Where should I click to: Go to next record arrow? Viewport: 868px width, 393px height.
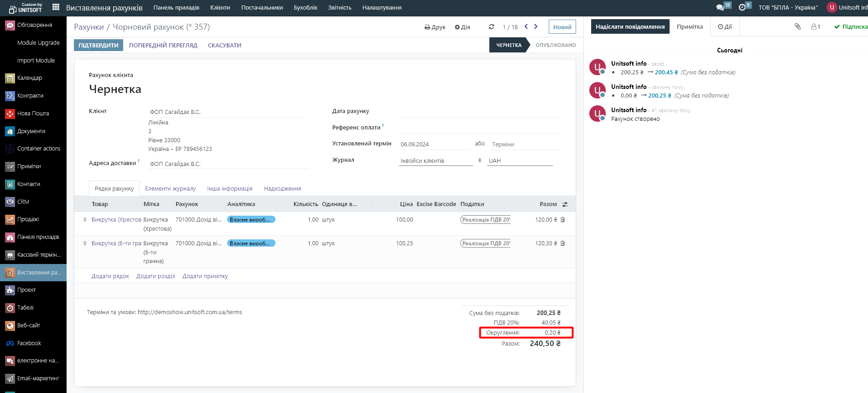(x=536, y=27)
